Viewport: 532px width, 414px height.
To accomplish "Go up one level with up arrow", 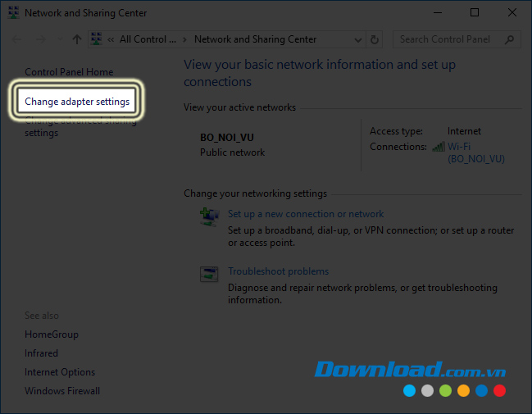I will [x=77, y=39].
